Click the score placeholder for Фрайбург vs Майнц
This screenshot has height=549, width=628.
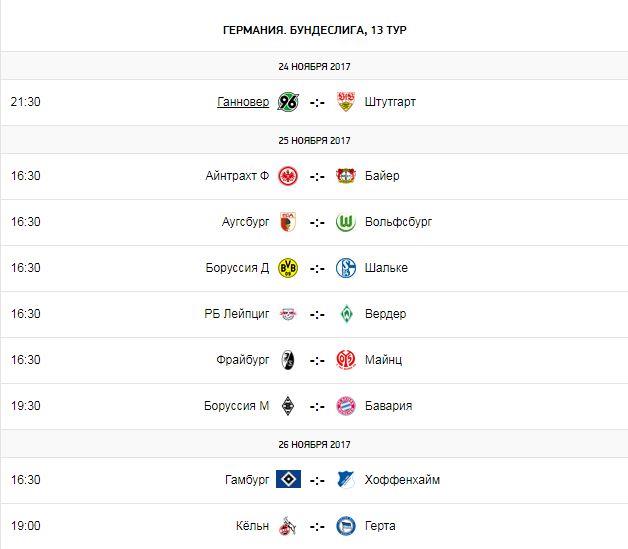click(x=317, y=360)
